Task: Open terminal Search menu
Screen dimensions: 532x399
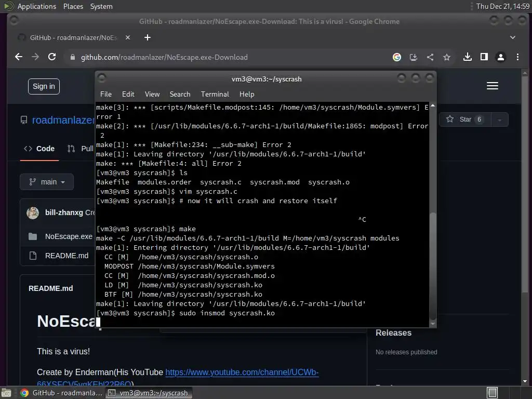Action: [180, 95]
